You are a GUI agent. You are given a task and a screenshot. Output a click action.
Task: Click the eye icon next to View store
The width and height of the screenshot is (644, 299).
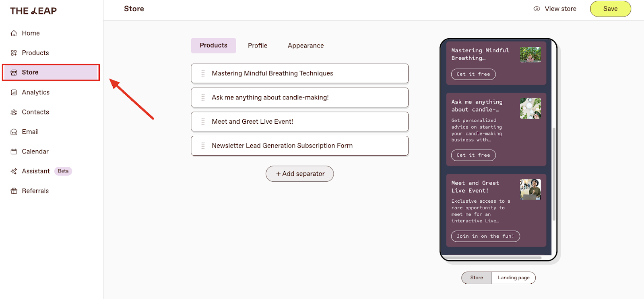[x=537, y=8]
